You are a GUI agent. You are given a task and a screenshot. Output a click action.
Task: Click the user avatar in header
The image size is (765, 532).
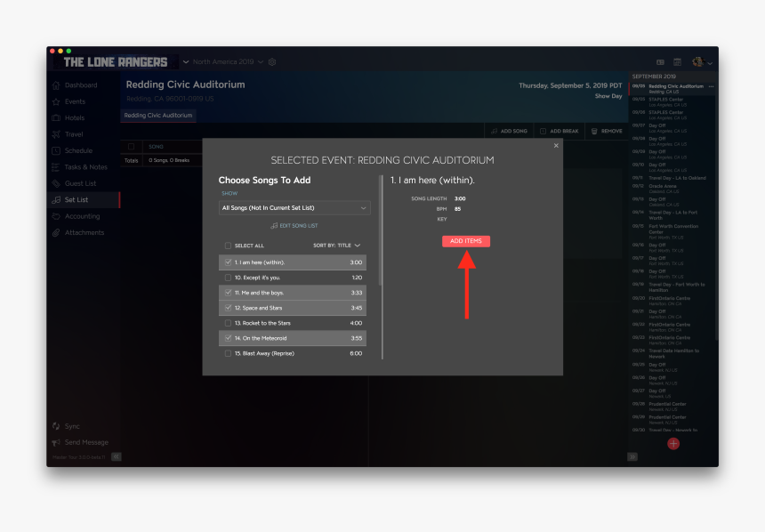pos(697,62)
